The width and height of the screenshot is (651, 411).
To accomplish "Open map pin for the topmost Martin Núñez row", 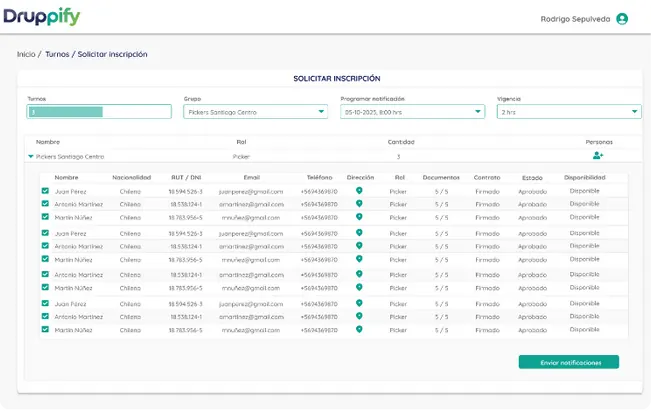I will [359, 217].
